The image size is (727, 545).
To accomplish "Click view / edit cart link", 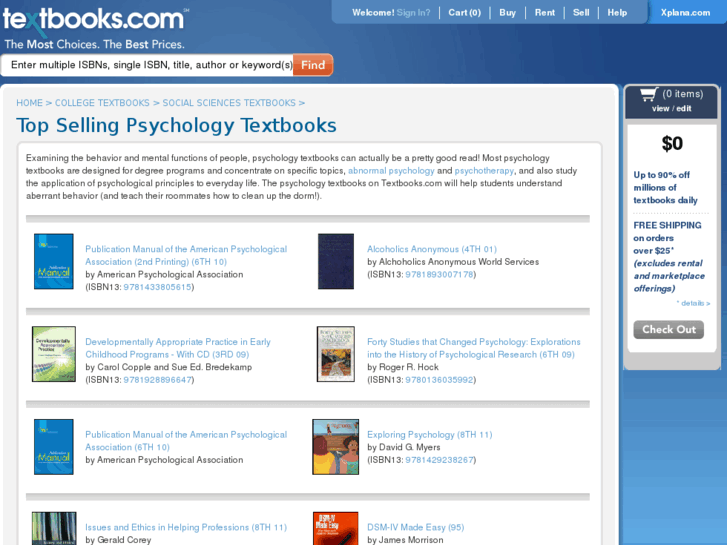I will (671, 109).
